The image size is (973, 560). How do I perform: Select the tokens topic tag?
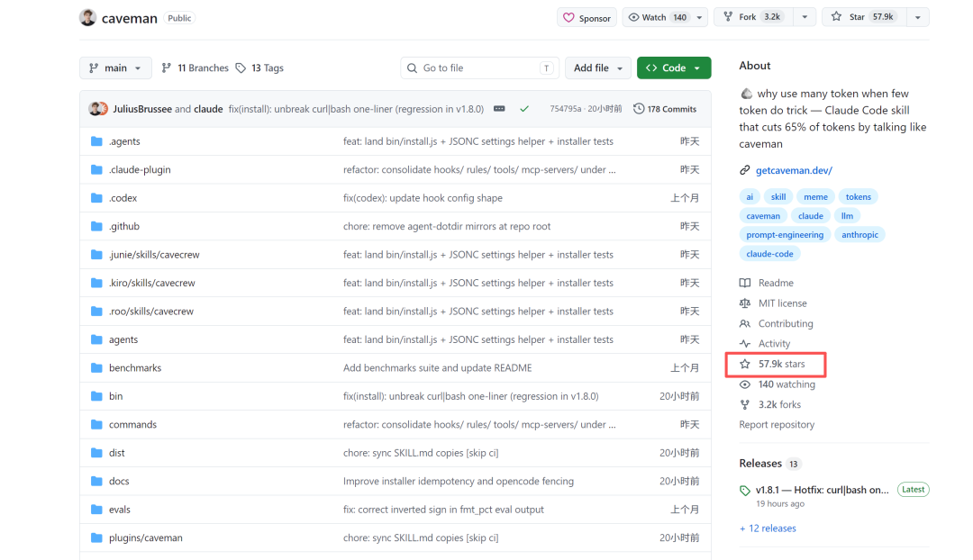[859, 196]
